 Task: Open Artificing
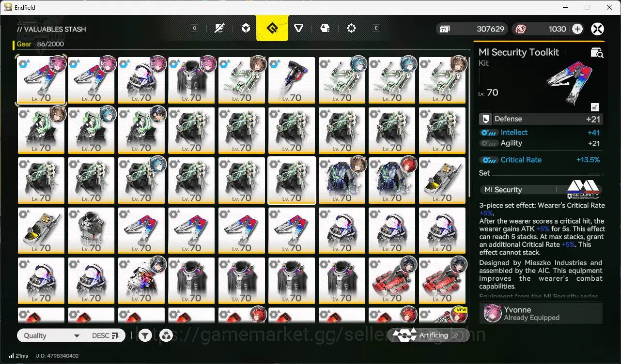[x=428, y=335]
